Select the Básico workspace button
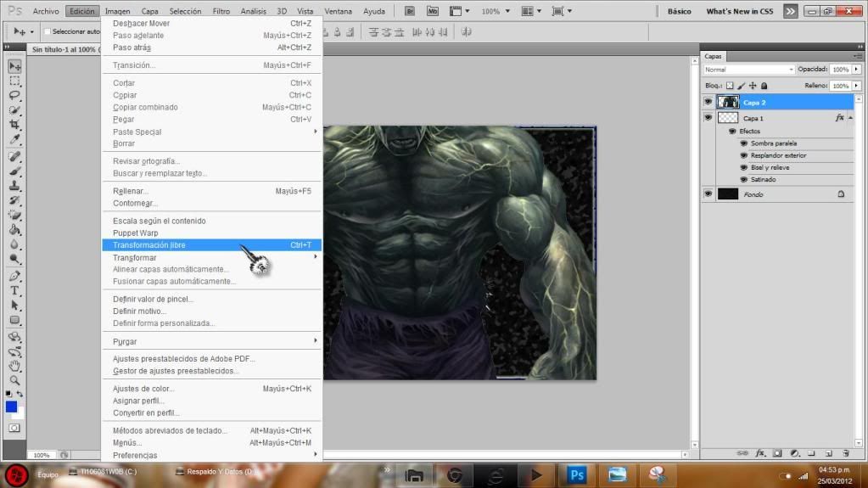This screenshot has width=868, height=488. tap(680, 11)
